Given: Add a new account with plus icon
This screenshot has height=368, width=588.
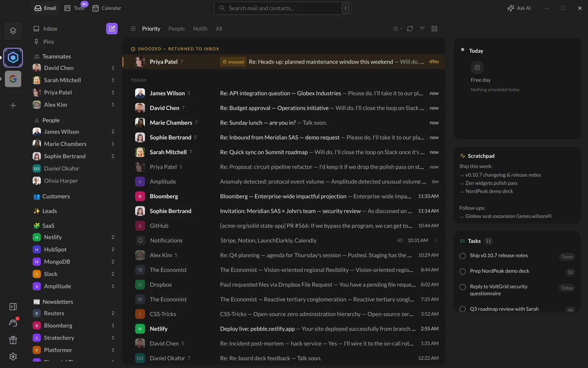Looking at the screenshot, I should [13, 106].
